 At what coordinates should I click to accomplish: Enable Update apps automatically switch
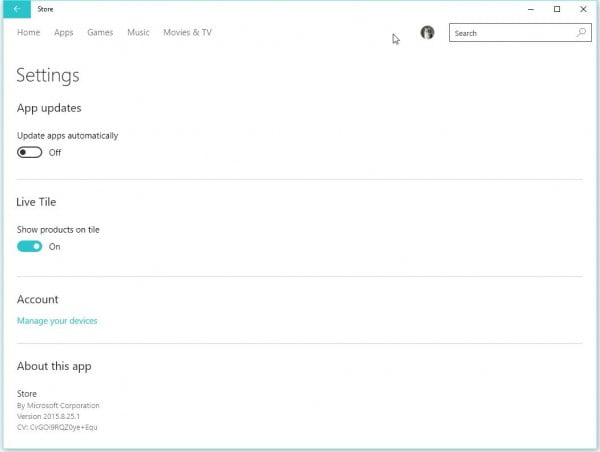tap(30, 152)
